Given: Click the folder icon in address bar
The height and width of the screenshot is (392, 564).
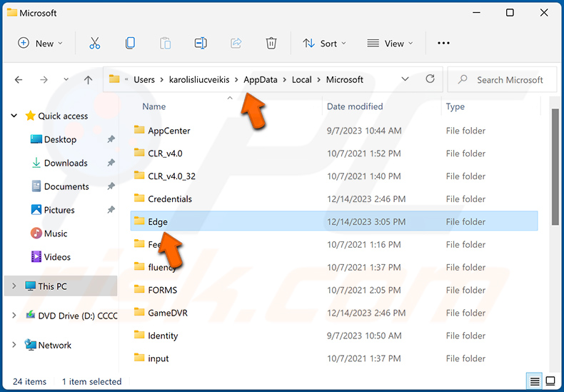Looking at the screenshot, I should 114,79.
